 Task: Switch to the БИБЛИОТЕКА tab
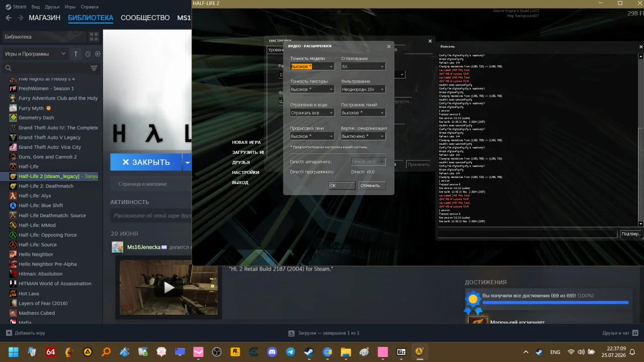point(91,18)
